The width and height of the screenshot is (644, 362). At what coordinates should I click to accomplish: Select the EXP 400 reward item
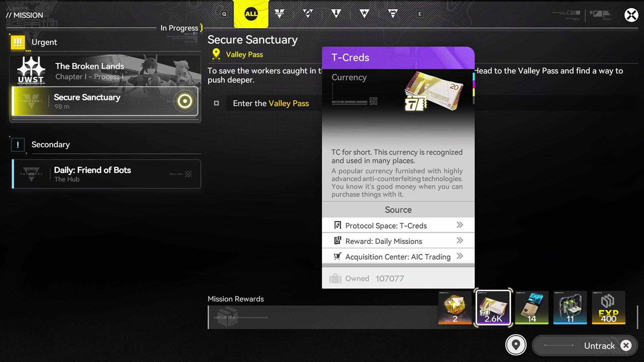[x=608, y=308]
